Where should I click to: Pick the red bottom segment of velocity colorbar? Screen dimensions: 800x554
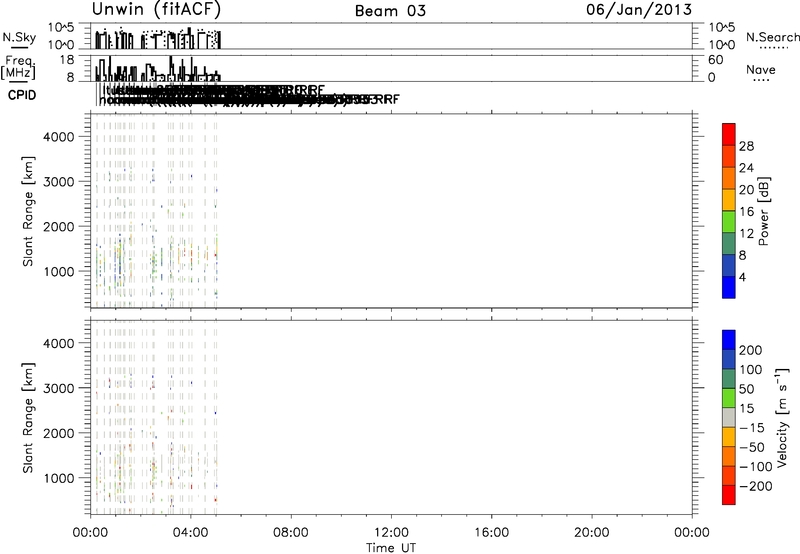(x=729, y=495)
